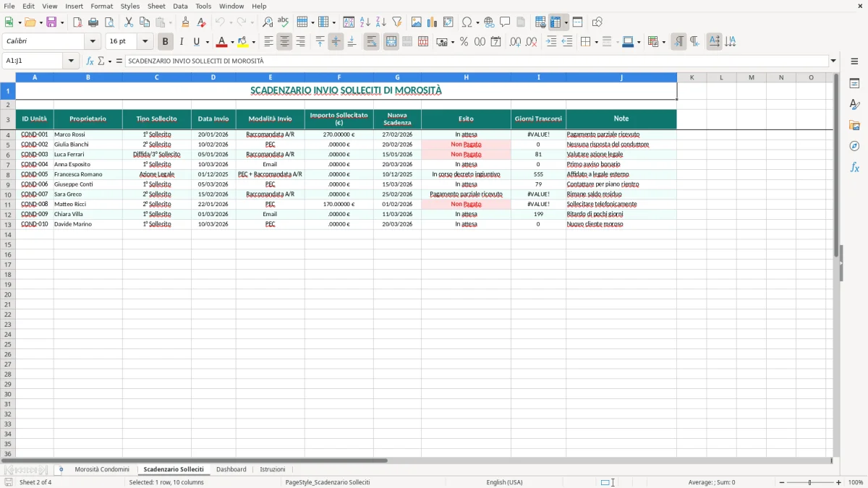The width and height of the screenshot is (868, 488).
Task: Click Delete Decimal Place icon
Action: click(x=531, y=42)
